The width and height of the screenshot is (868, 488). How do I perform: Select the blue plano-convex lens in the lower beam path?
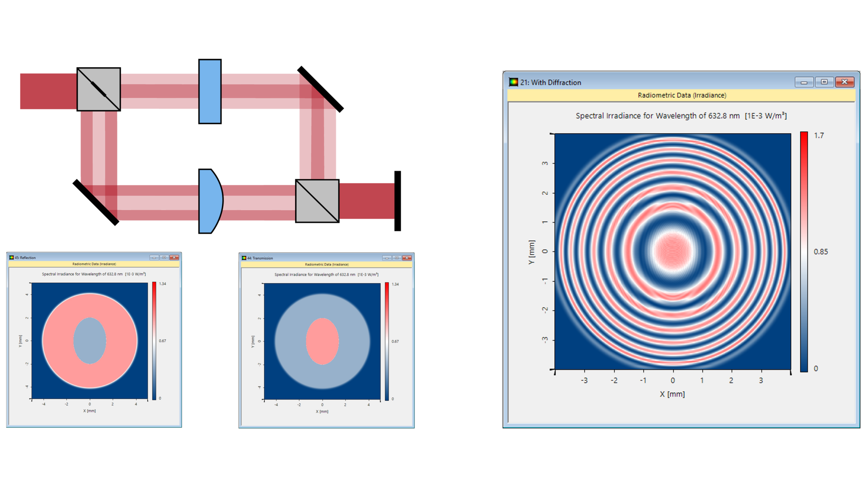coord(209,200)
